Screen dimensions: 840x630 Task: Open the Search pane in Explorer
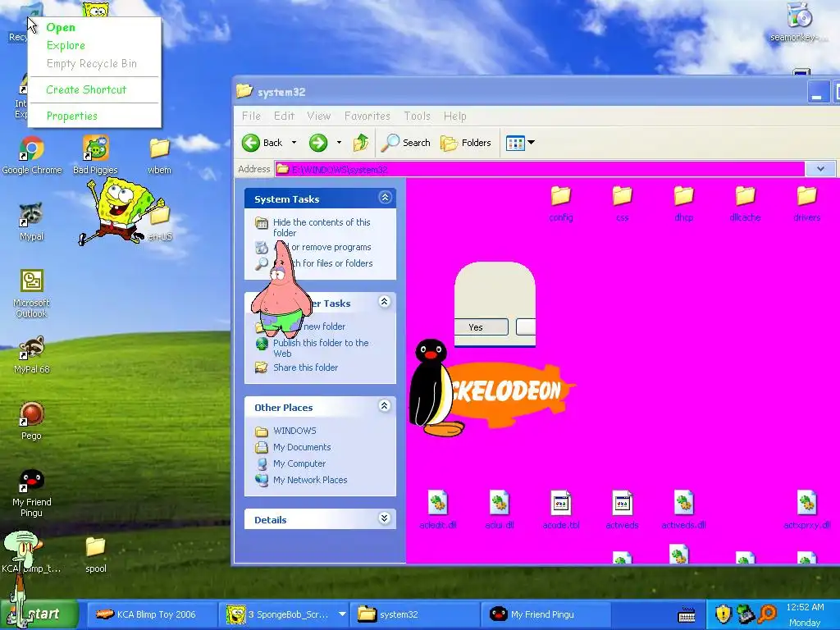pyautogui.click(x=405, y=143)
